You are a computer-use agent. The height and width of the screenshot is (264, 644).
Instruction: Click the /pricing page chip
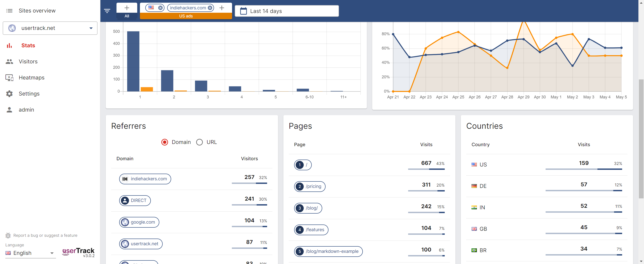tap(310, 187)
